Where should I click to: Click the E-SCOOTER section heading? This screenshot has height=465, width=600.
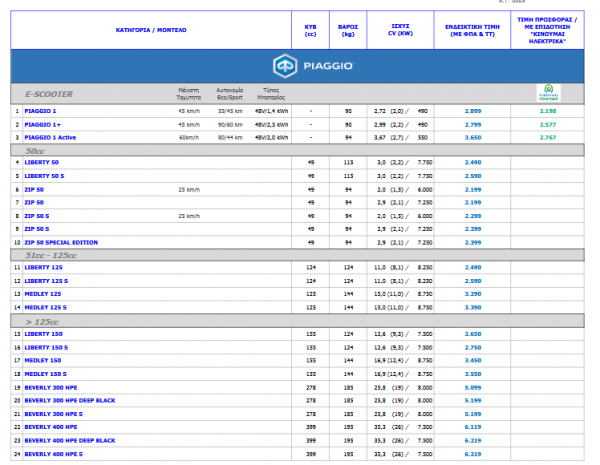tap(49, 94)
